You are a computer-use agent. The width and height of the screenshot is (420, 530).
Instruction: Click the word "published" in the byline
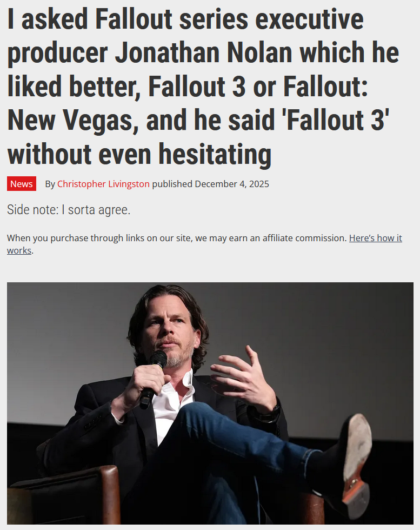[172, 184]
